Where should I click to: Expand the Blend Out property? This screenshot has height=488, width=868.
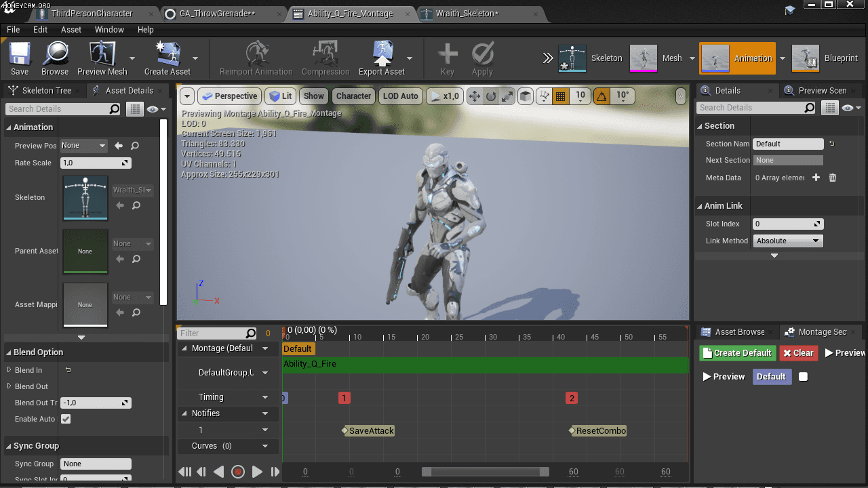pos(9,386)
